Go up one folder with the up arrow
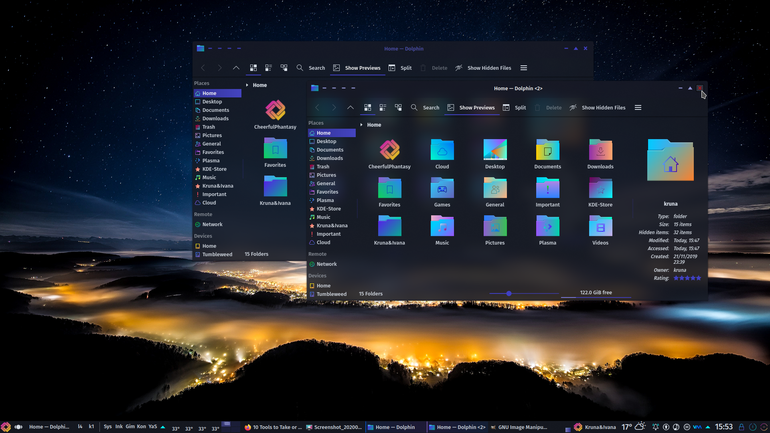This screenshot has height=433, width=770. tap(350, 108)
